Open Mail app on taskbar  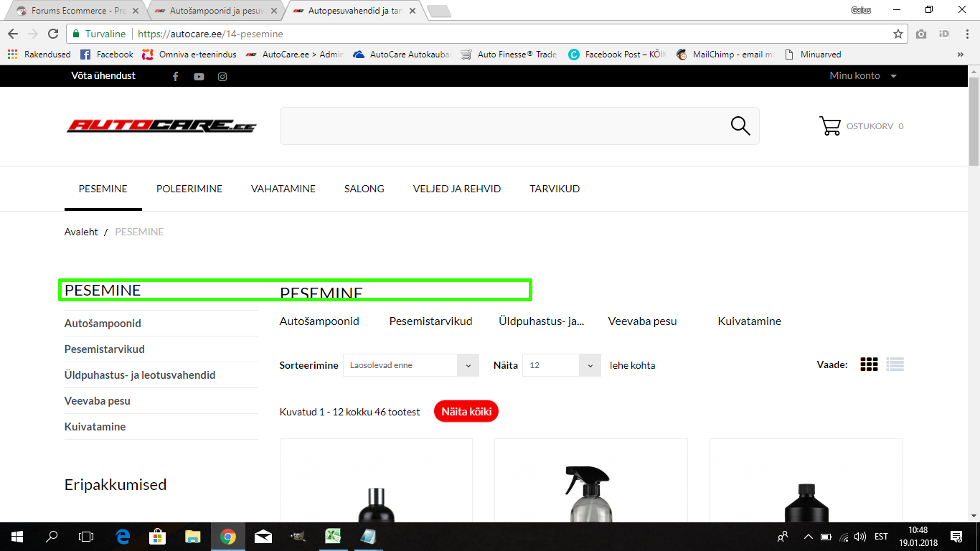pos(263,536)
